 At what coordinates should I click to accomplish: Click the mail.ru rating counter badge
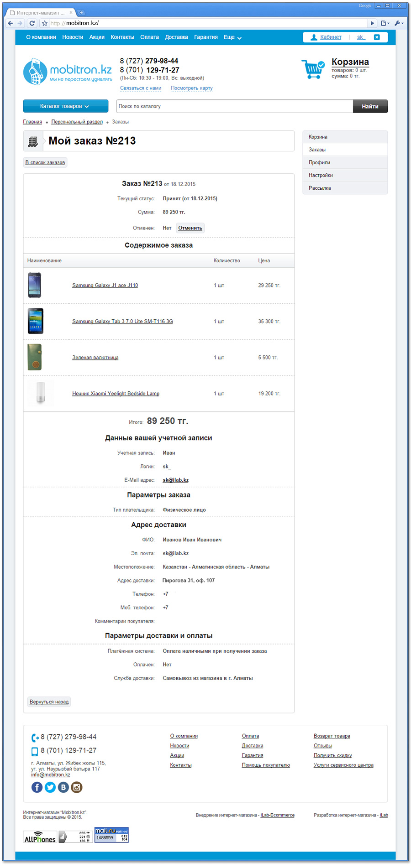point(111,835)
